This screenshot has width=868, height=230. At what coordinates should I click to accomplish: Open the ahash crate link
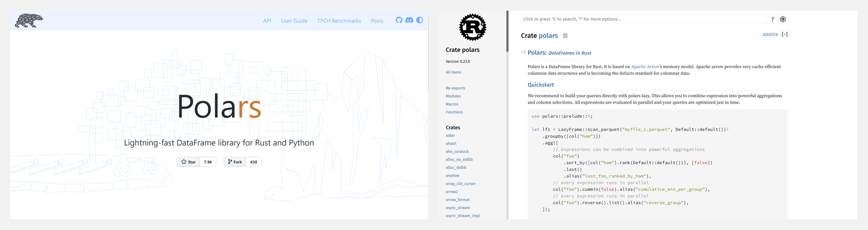[451, 144]
